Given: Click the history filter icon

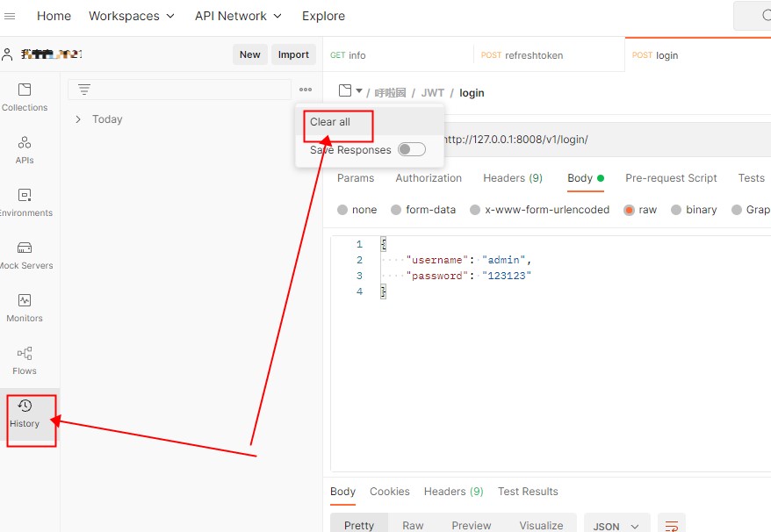Looking at the screenshot, I should 84,90.
